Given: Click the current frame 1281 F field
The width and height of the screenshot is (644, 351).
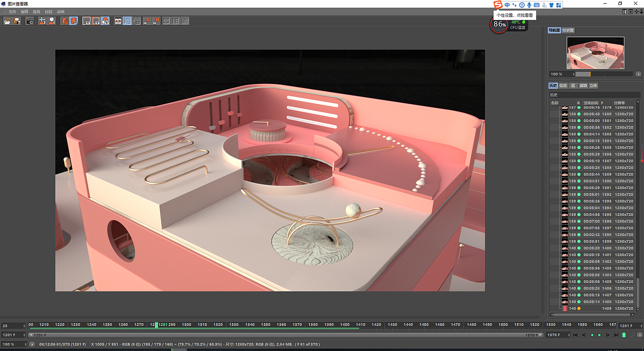Looking at the screenshot, I should tap(631, 326).
